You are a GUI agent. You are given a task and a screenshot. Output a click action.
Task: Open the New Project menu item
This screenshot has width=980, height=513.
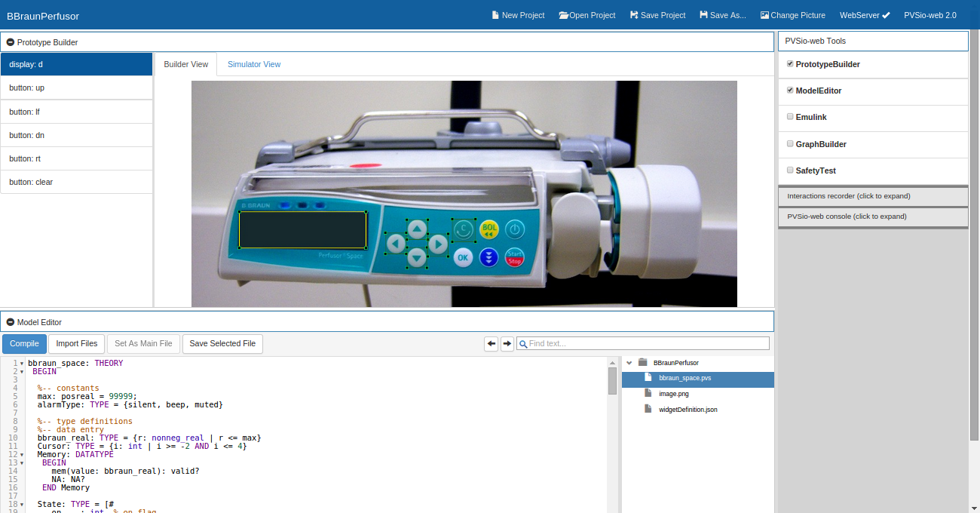click(x=518, y=15)
